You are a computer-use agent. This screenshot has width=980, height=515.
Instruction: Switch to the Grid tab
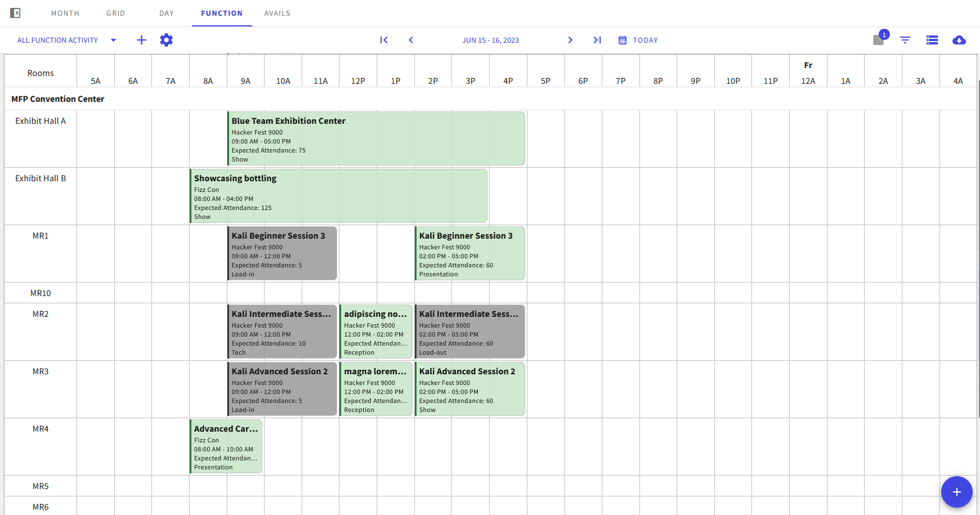(x=116, y=13)
